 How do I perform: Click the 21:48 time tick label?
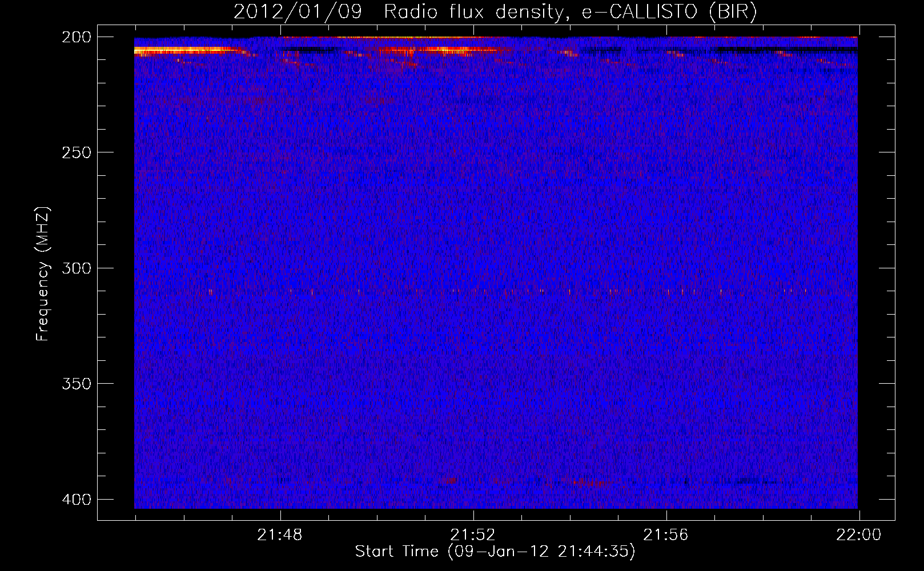coord(280,535)
